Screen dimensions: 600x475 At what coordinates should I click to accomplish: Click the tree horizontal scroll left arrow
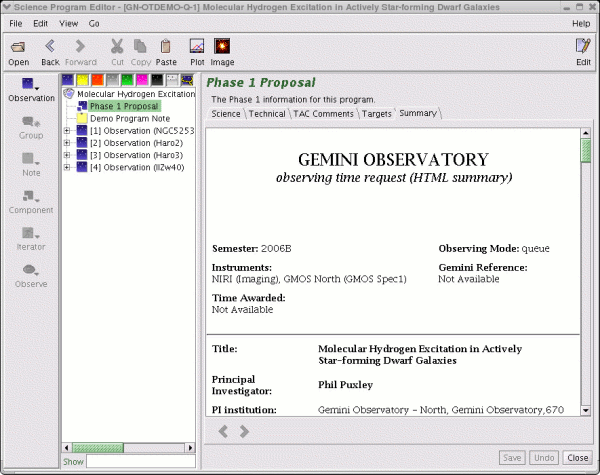point(67,447)
